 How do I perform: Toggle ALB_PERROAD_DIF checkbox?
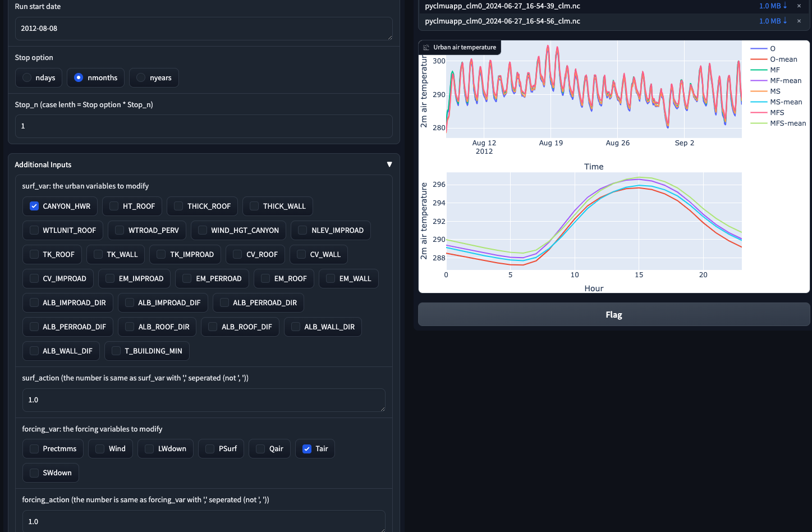click(x=34, y=327)
